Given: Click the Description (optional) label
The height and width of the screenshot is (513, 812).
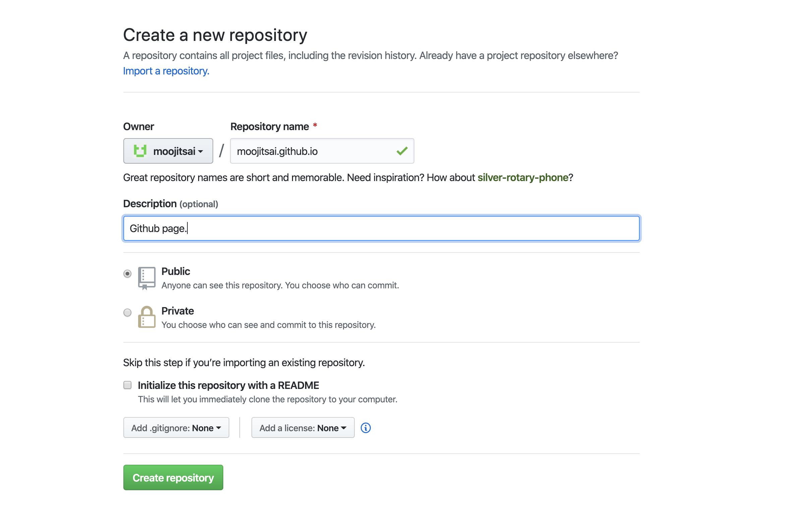Looking at the screenshot, I should [170, 204].
